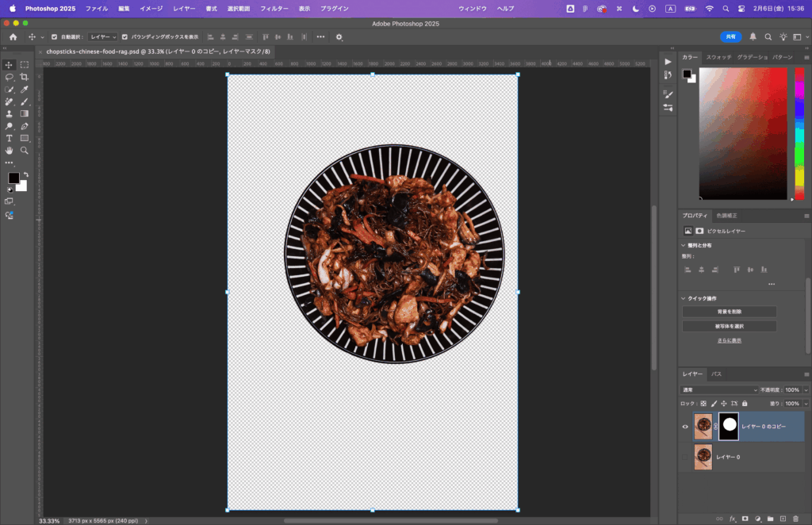812x525 pixels.
Task: Choose the Horizontal Type tool
Action: [x=10, y=138]
